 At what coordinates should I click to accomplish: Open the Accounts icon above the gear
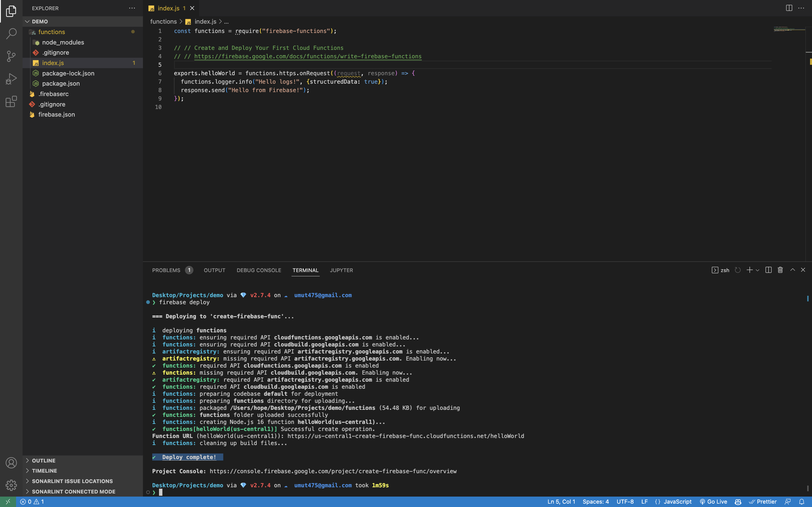point(11,463)
